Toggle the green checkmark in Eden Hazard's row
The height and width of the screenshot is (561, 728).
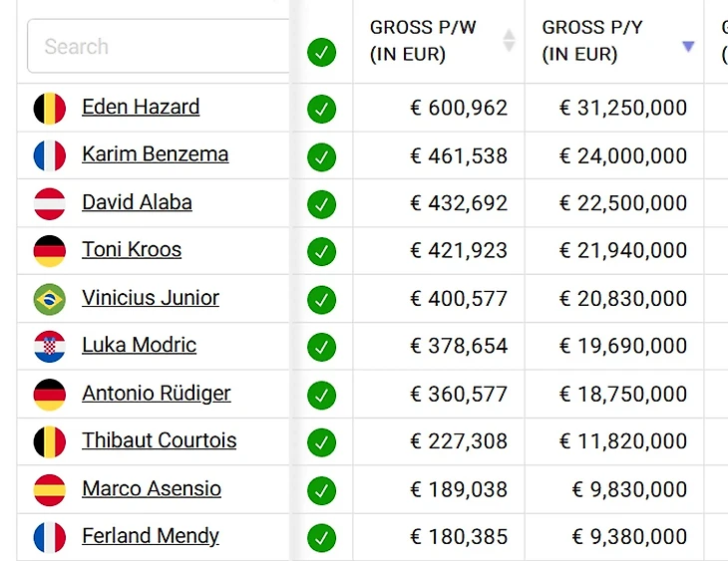(321, 109)
